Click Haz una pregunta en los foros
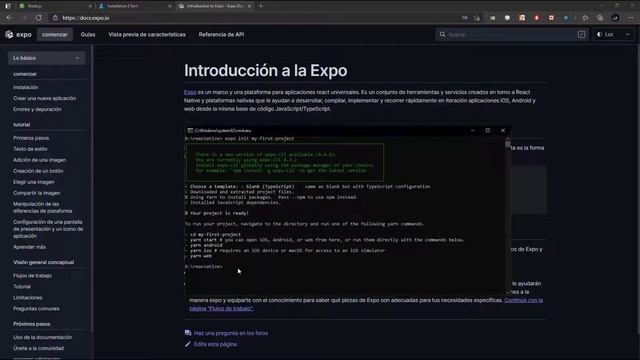Image resolution: width=640 pixels, height=360 pixels. (231, 333)
